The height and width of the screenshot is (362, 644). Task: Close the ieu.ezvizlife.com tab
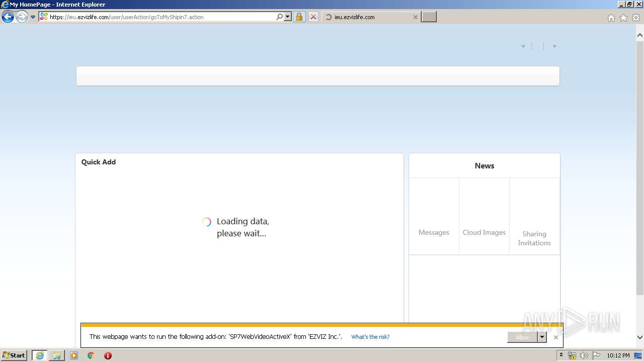(x=415, y=17)
